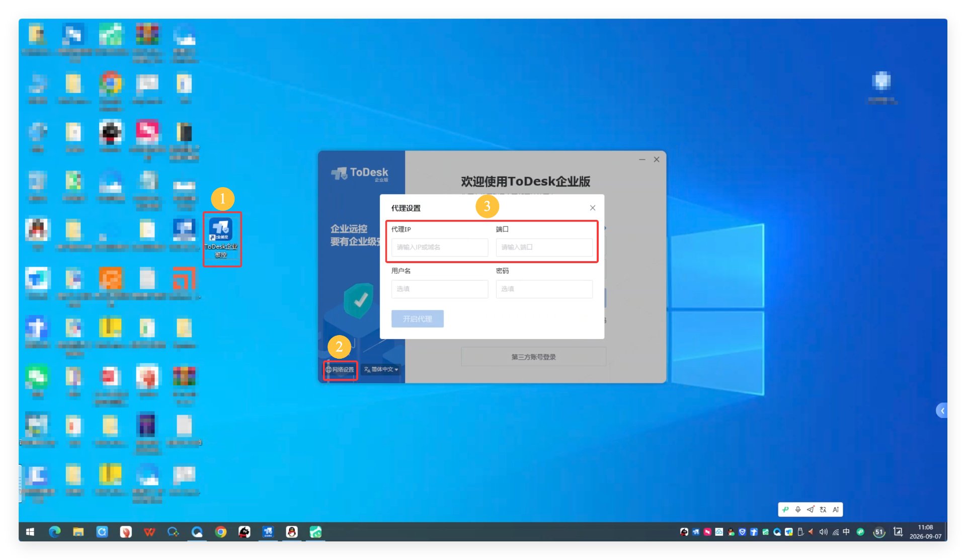The width and height of the screenshot is (966, 560).
Task: Open File Explorer from the taskbar
Action: [78, 532]
